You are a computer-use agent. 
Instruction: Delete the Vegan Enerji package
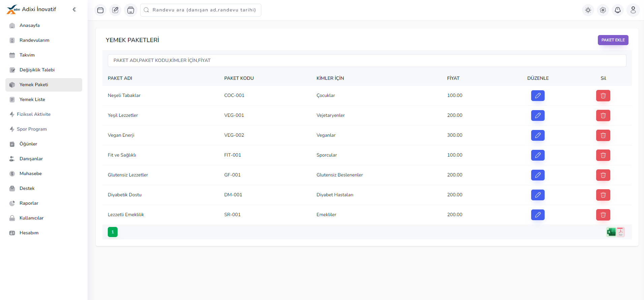(x=603, y=135)
